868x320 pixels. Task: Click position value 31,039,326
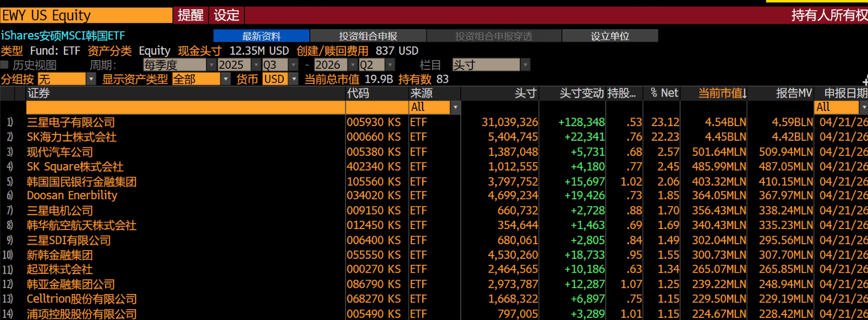510,122
